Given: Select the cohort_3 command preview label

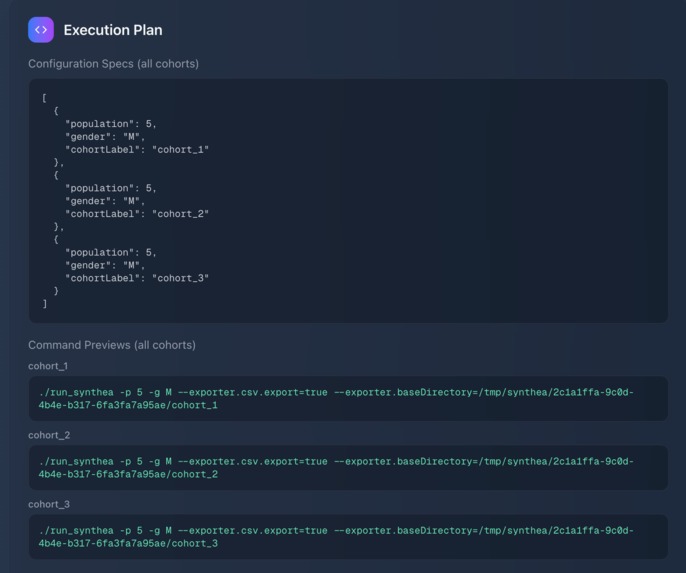Looking at the screenshot, I should tap(49, 504).
